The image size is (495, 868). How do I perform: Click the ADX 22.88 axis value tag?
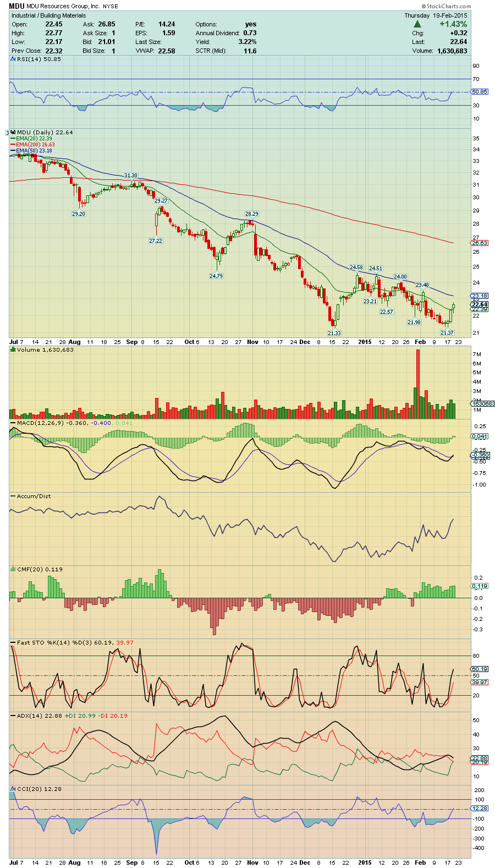[x=480, y=758]
